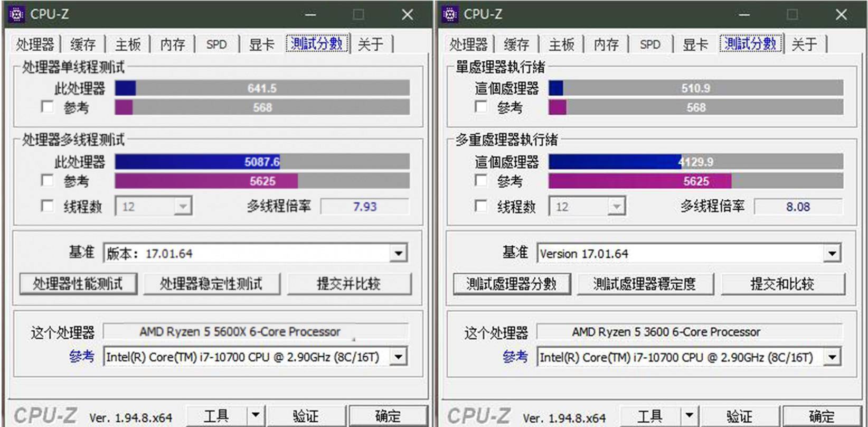Open 关于 tab in left window

click(371, 44)
